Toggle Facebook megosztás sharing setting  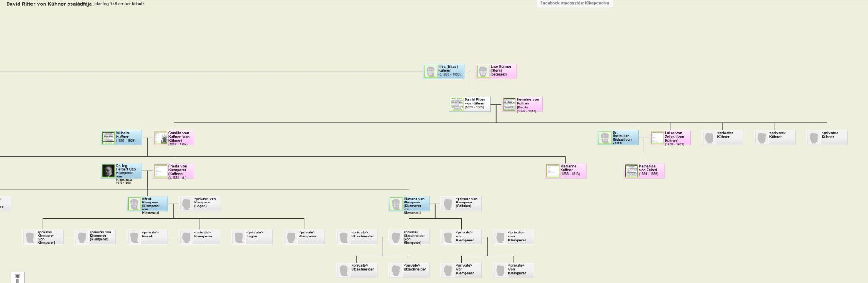(574, 4)
